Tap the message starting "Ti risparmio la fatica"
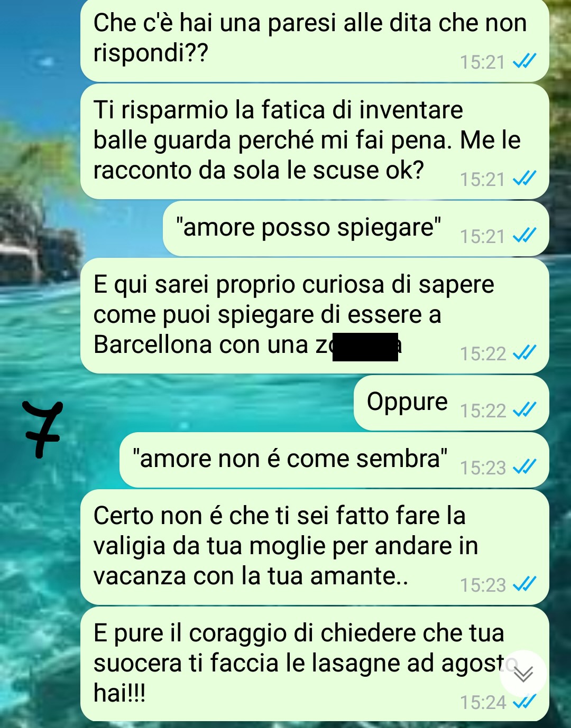Screen dimensions: 571x728 coord(315,142)
